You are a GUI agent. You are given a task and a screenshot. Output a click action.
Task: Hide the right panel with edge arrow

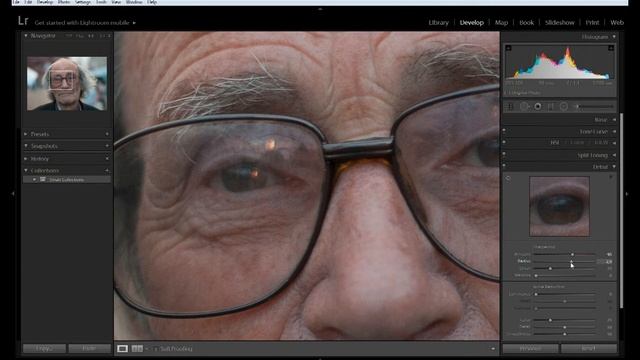[627, 193]
